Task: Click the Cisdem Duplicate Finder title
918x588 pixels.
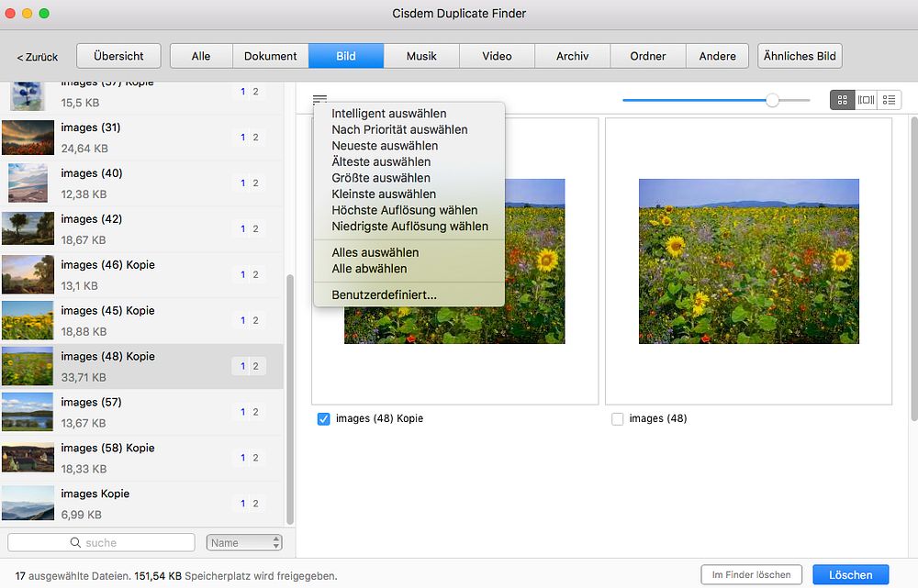Action: [x=459, y=14]
